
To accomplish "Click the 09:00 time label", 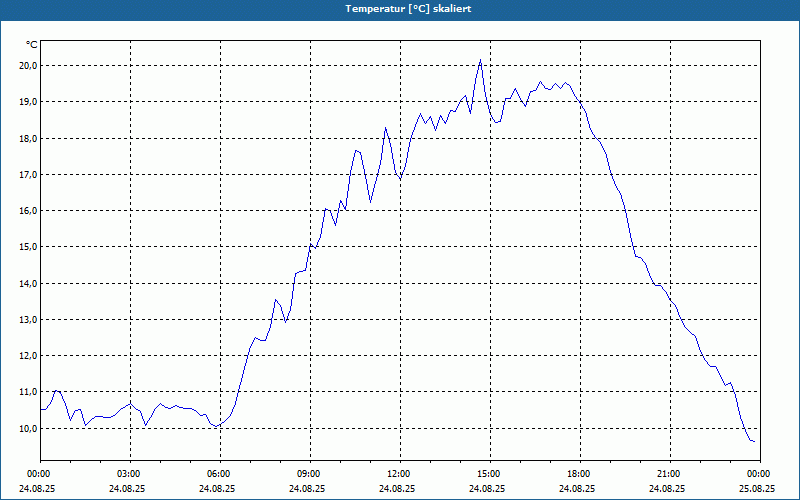I will pos(308,474).
